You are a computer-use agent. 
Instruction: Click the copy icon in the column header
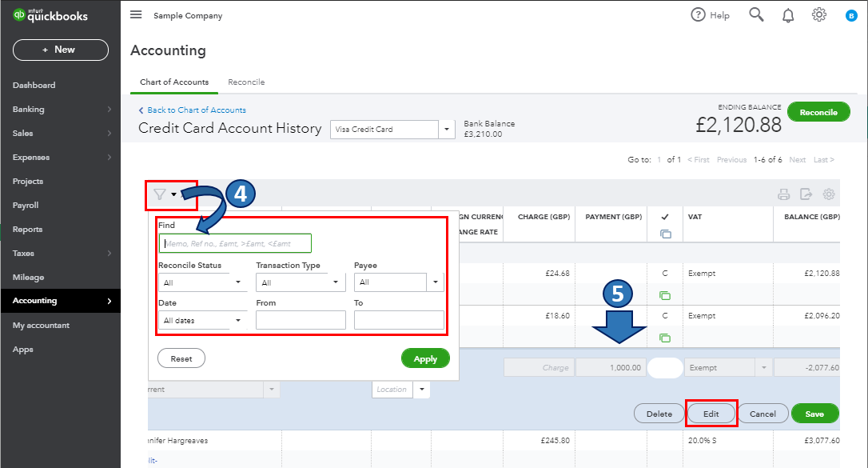click(x=666, y=234)
